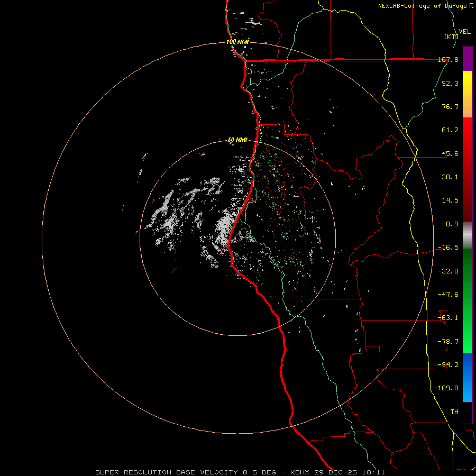The width and height of the screenshot is (476, 476).
Task: Pick the gray near-zero segment of the color bar
Action: click(x=467, y=235)
